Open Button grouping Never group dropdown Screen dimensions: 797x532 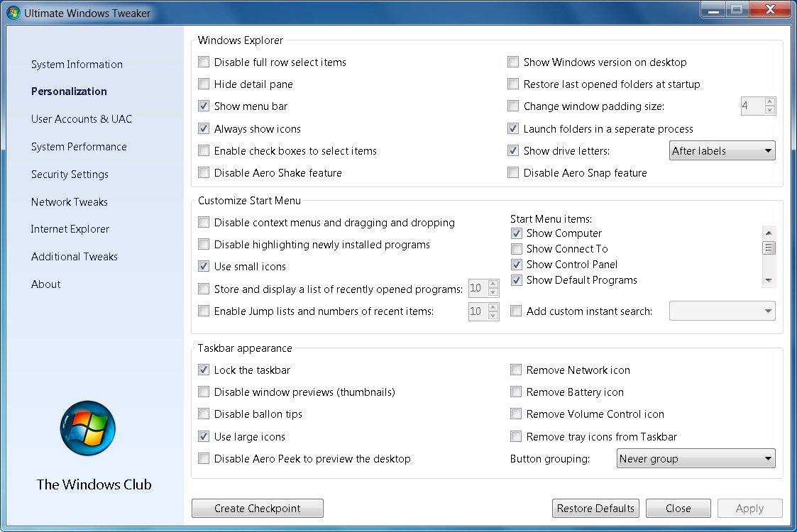696,458
